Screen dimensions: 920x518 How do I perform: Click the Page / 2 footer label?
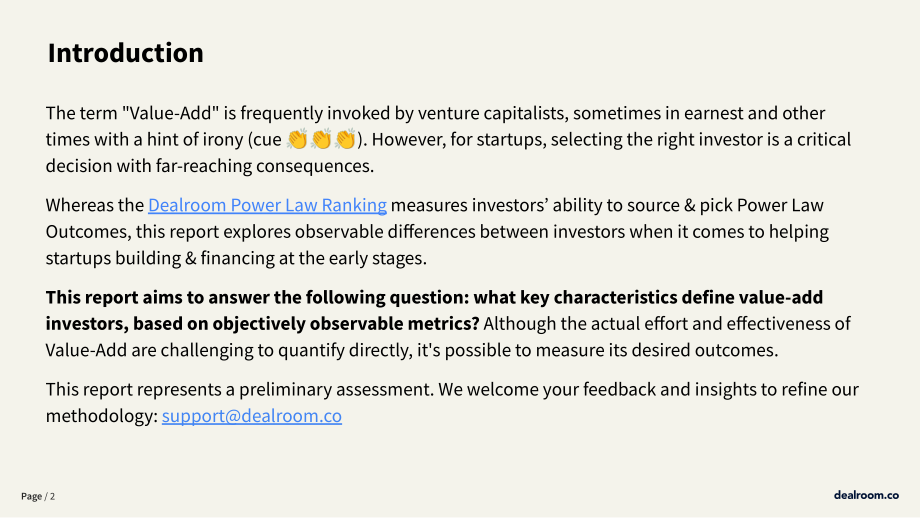click(x=38, y=496)
